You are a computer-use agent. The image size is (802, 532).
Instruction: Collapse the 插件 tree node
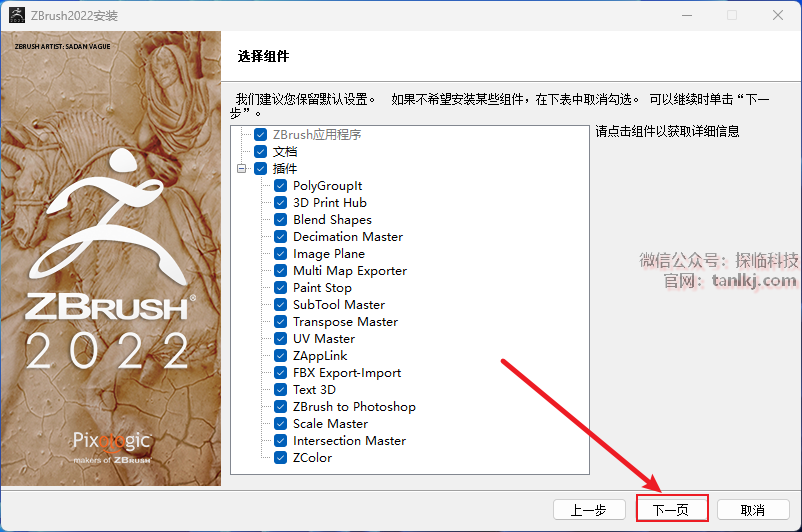241,168
